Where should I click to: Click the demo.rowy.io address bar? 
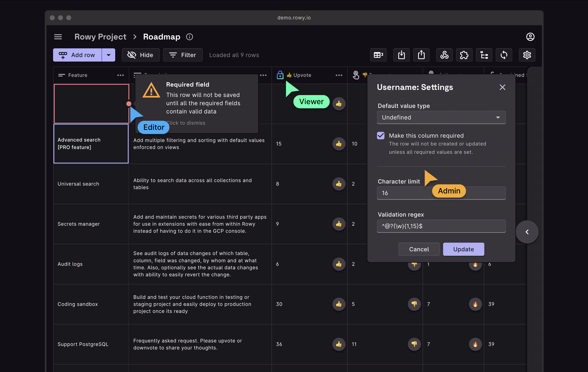click(294, 18)
